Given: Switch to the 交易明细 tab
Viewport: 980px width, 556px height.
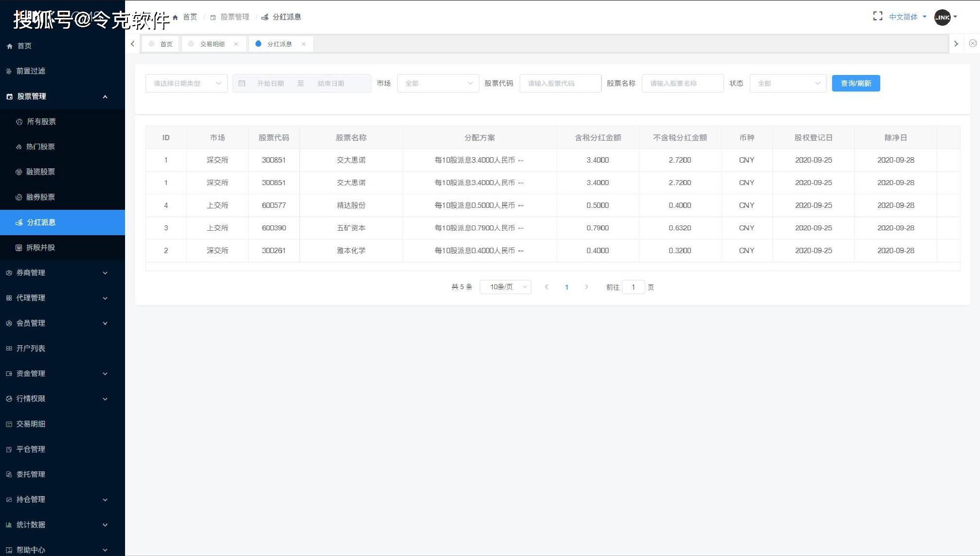Looking at the screenshot, I should point(212,44).
